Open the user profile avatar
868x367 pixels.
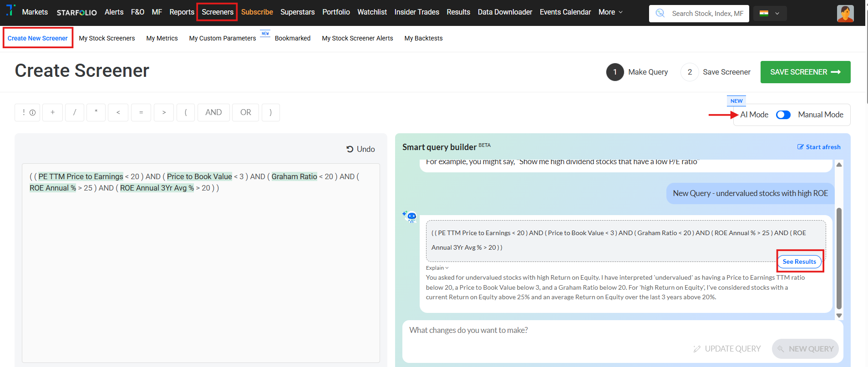(845, 13)
